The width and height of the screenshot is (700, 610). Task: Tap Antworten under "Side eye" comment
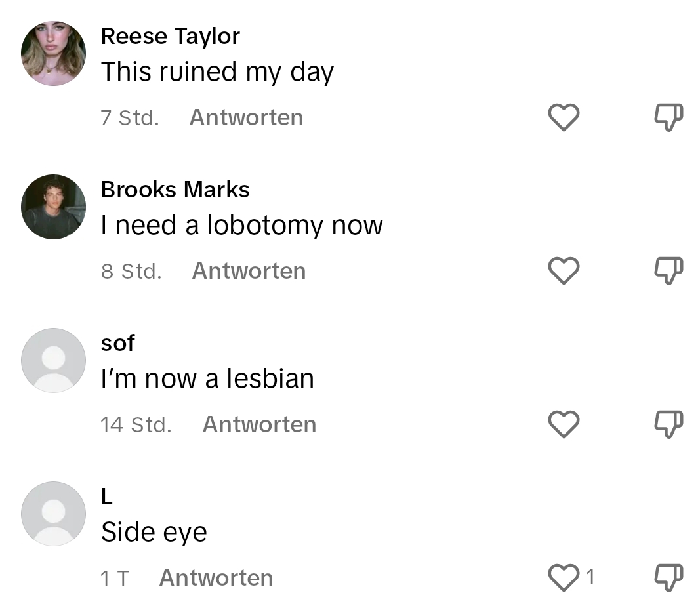click(216, 579)
